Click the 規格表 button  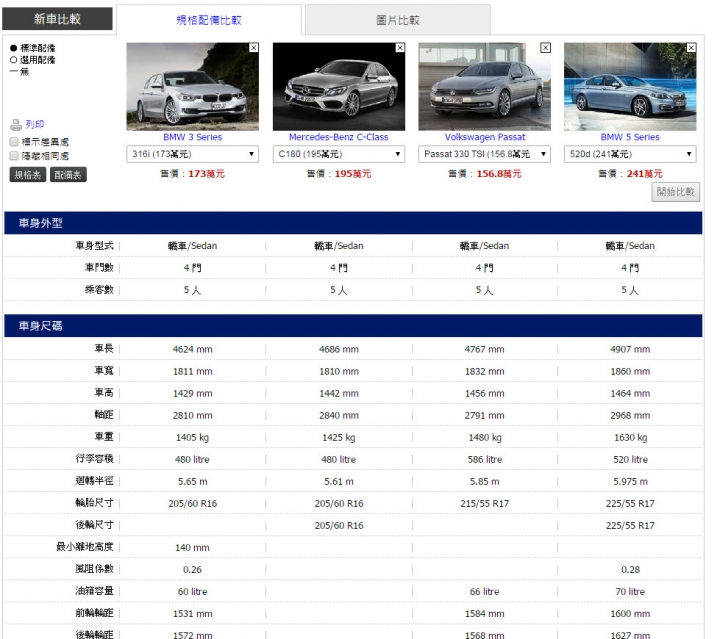pos(28,175)
